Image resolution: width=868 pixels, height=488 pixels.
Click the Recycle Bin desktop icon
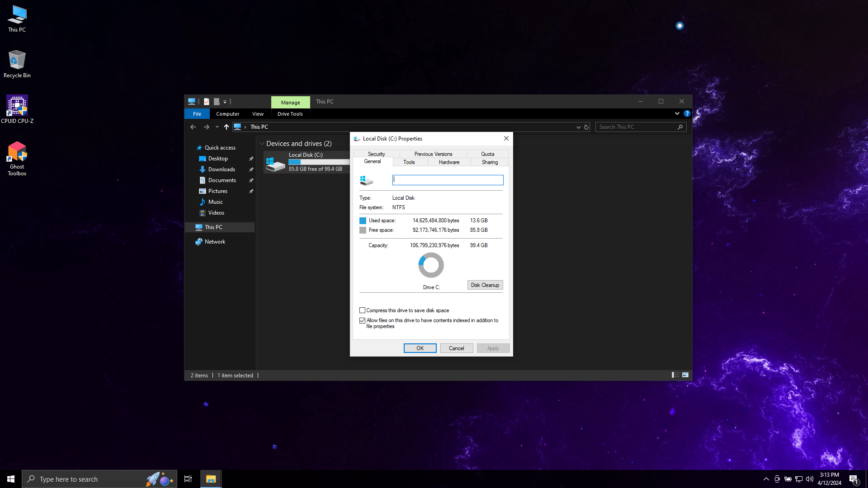coord(17,61)
